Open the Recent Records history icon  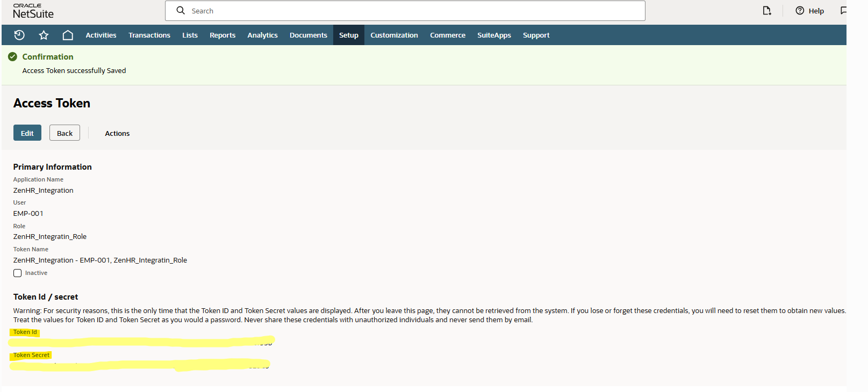pos(19,35)
